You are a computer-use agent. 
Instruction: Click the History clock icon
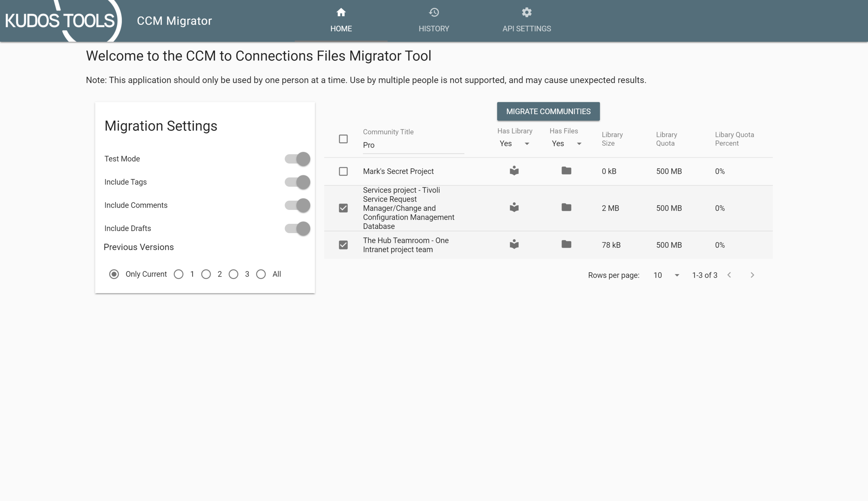(x=434, y=13)
